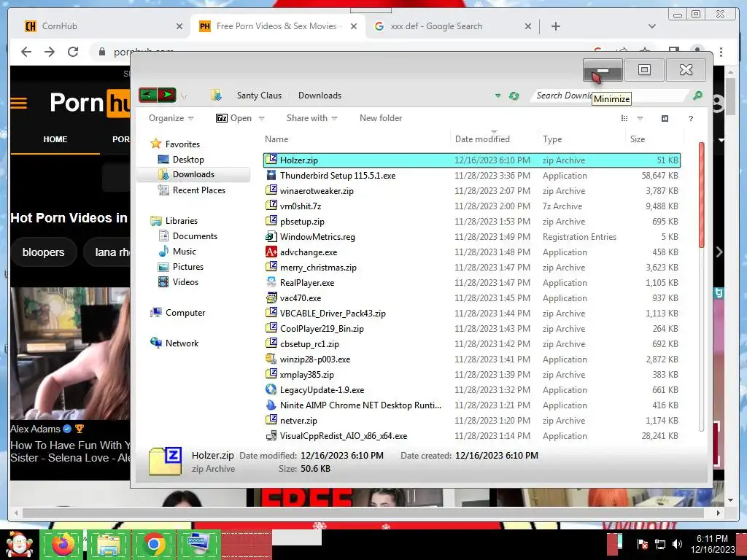
Task: Select the WindowMetrics.reg icon
Action: click(x=271, y=237)
